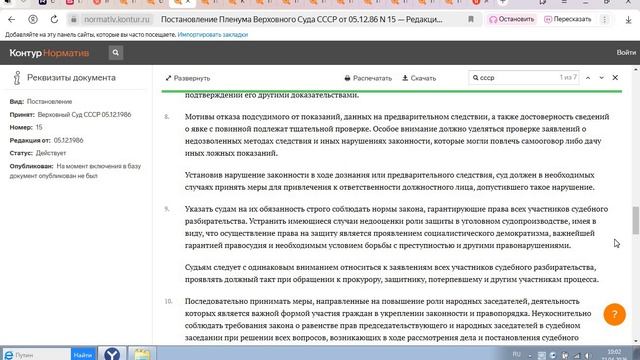Click Импортировать закладки link
The width and height of the screenshot is (640, 360).
pyautogui.click(x=213, y=35)
